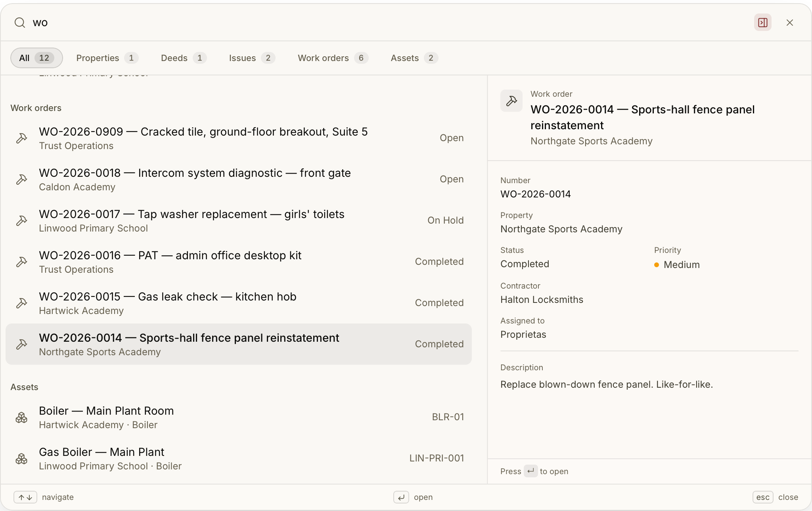Click Status value Completed in preview

(525, 264)
